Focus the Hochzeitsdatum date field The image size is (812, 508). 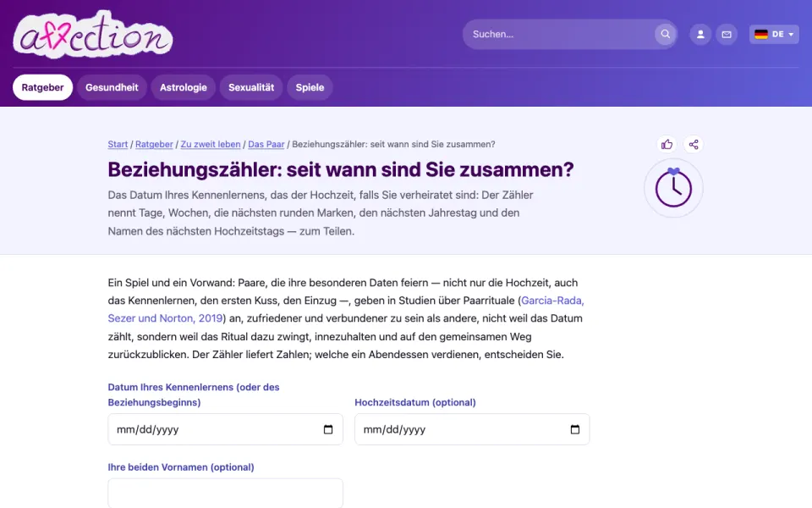[x=472, y=429]
